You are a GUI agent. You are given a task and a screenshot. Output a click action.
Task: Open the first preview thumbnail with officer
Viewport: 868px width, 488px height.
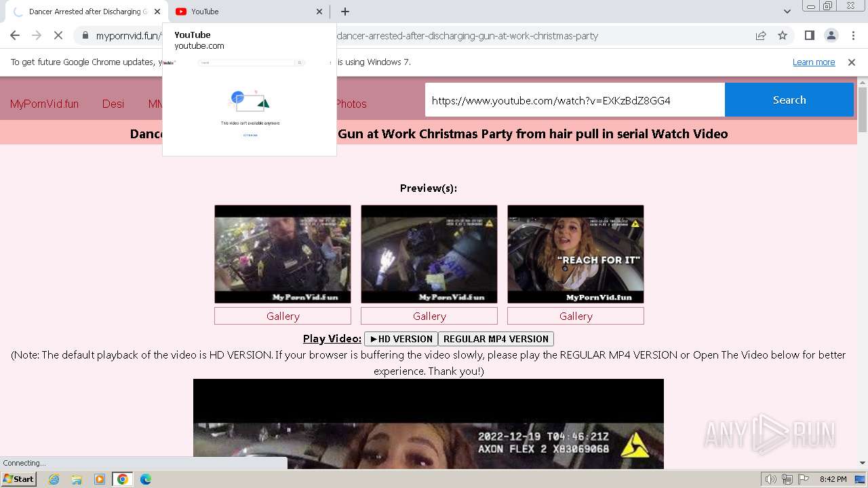point(283,254)
